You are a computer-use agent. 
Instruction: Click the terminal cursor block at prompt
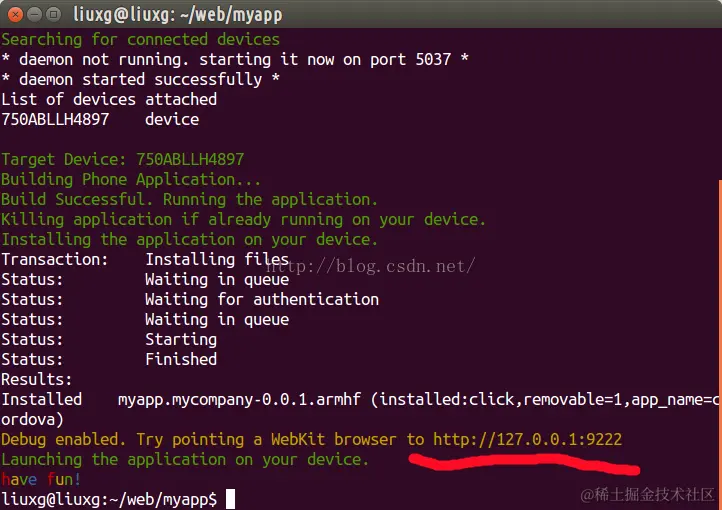coord(230,499)
